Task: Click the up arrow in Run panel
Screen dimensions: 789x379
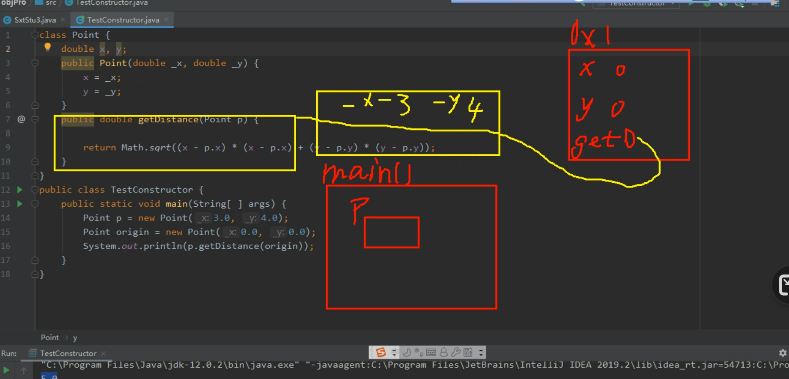Action: pos(24,371)
